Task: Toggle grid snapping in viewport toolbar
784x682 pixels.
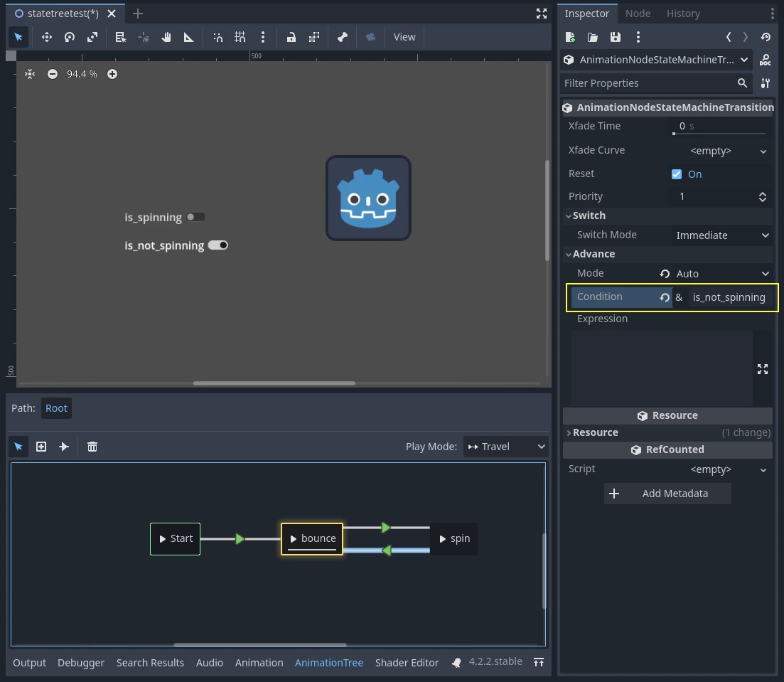Action: (x=240, y=37)
